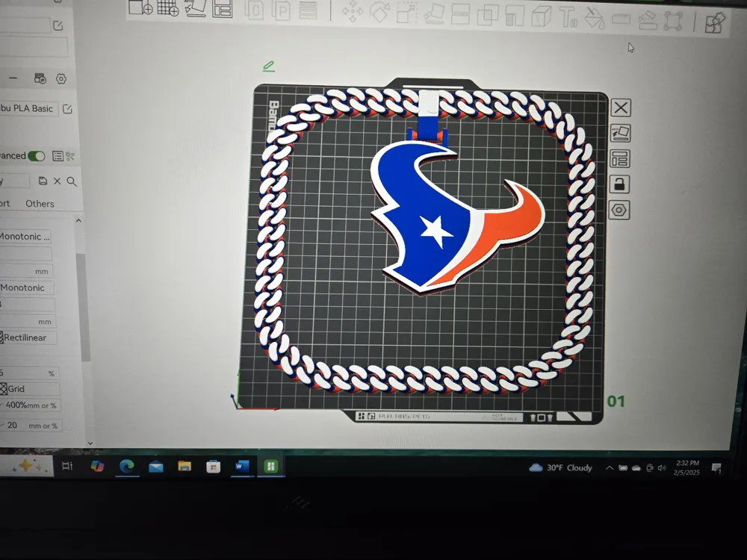
Task: Select the Arrange all objects icon
Action: coord(223,8)
